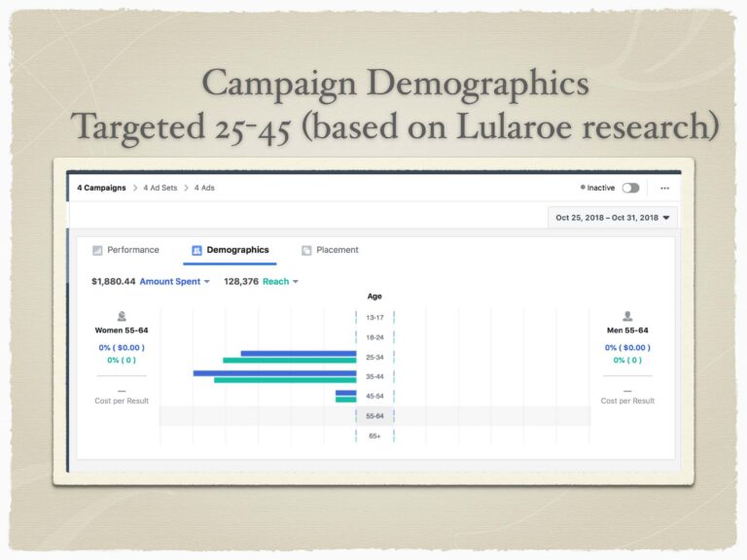Click the blue women 25-34 amount spent bar

pyautogui.click(x=299, y=353)
